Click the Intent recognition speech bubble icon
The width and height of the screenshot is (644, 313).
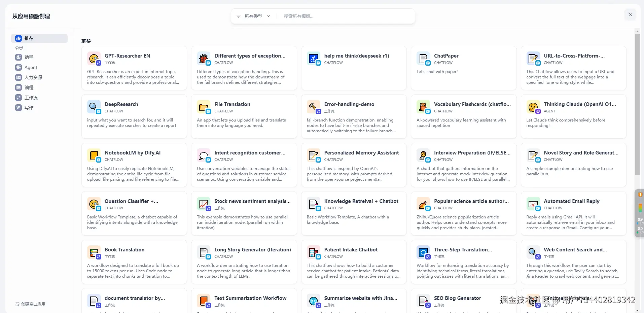tap(204, 155)
